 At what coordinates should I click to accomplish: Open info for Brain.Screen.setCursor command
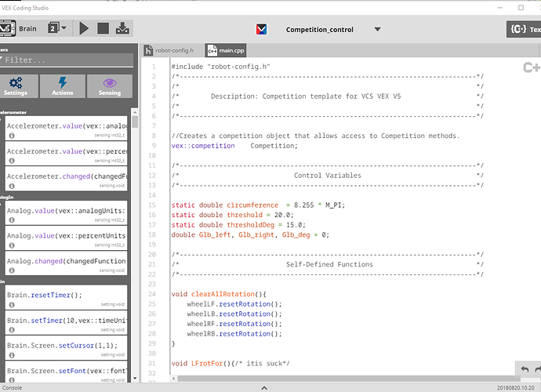12,355
